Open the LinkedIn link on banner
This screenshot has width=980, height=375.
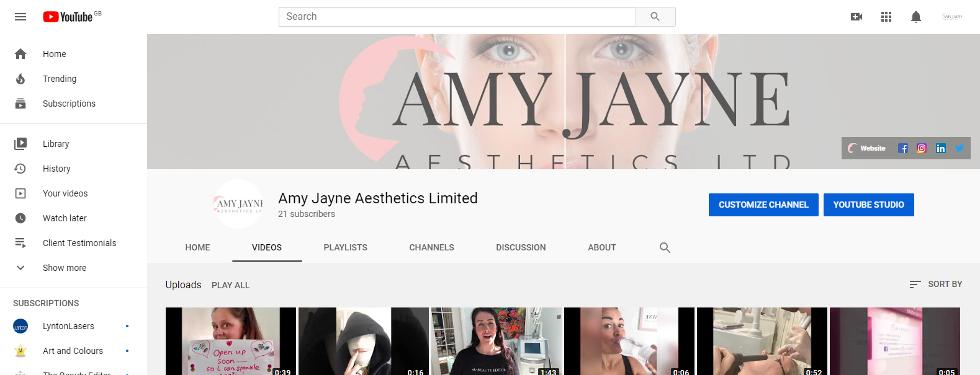pyautogui.click(x=941, y=148)
